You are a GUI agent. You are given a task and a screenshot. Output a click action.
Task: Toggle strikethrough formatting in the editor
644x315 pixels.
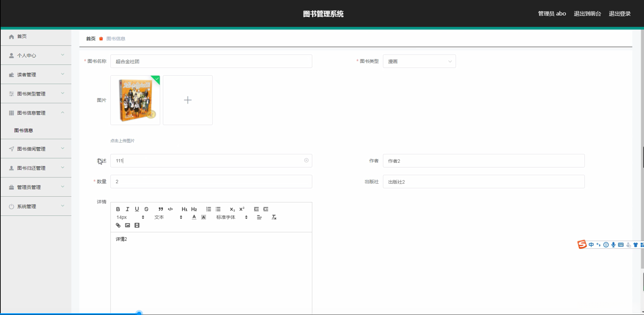tap(146, 209)
